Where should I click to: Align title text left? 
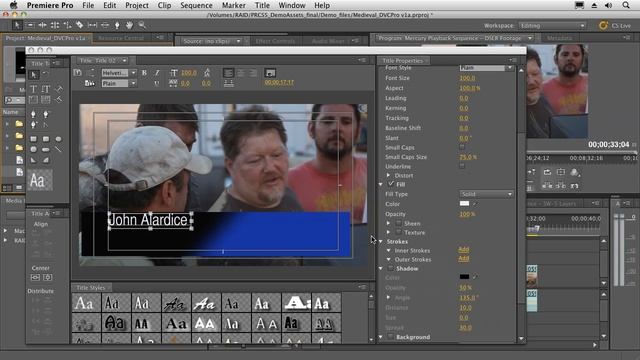228,73
